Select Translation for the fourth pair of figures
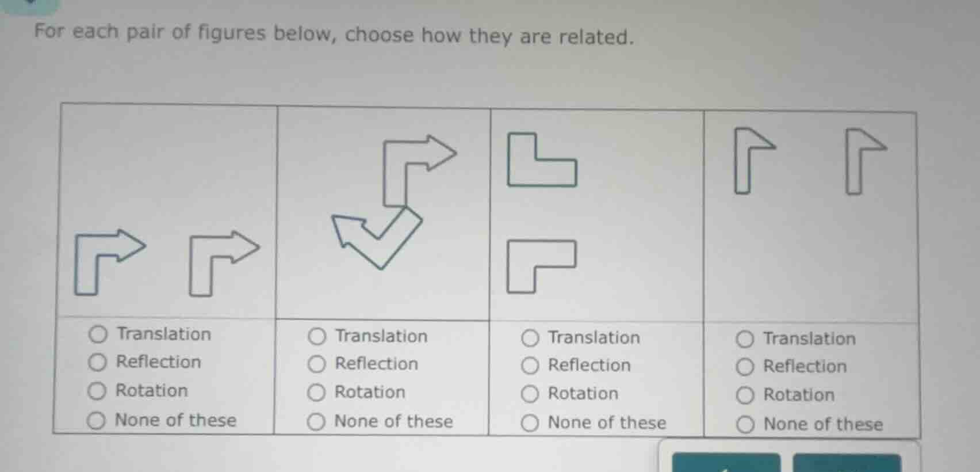 746,339
